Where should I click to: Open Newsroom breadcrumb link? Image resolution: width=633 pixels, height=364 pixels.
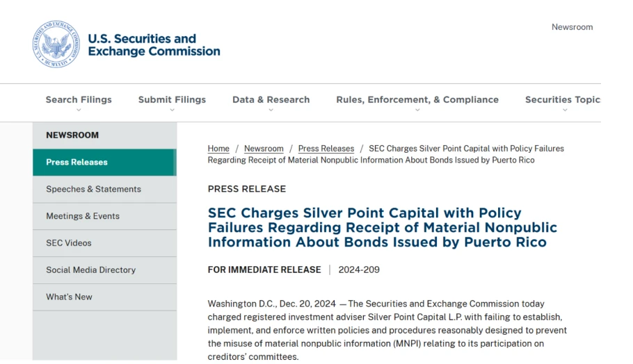[264, 149]
